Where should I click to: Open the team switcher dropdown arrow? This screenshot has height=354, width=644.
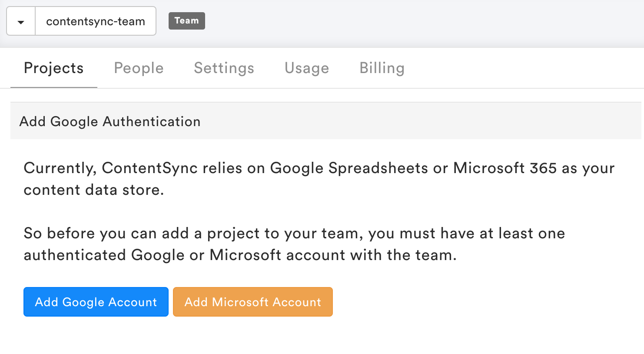21,21
